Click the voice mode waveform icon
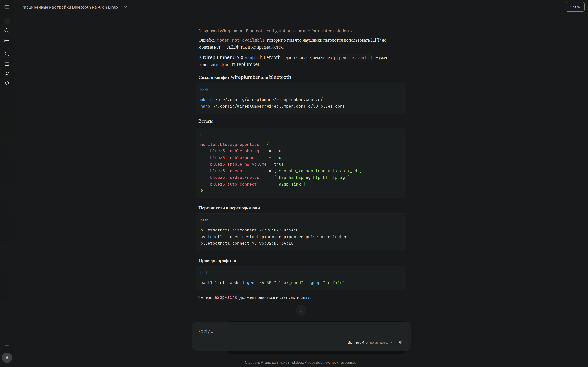This screenshot has width=588, height=367. point(402,342)
